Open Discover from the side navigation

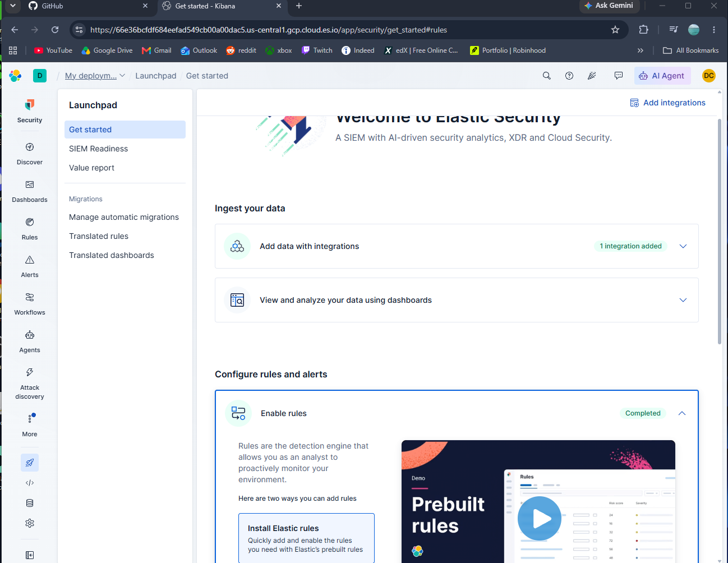(30, 154)
